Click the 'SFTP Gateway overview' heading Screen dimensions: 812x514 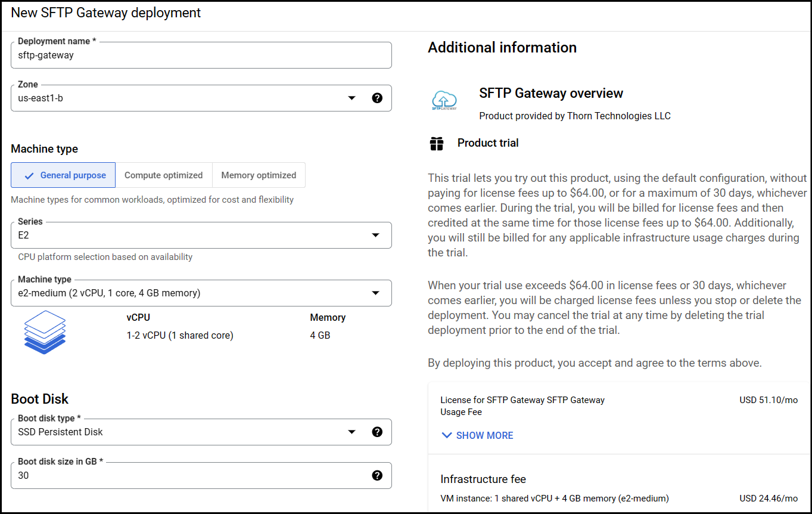551,93
